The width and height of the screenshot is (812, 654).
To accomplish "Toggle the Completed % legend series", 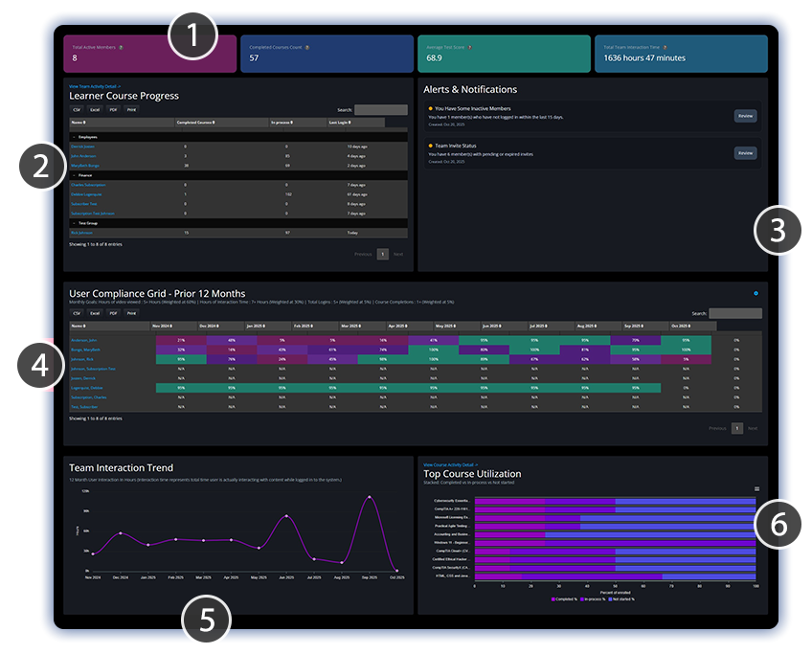I will tap(564, 599).
